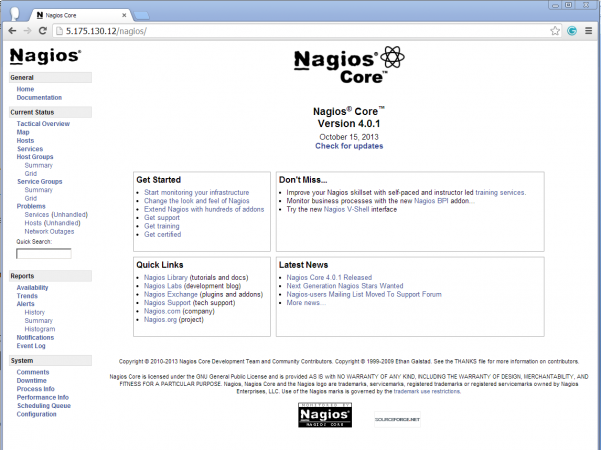Open alert Histogram
Viewport: 601px width, 450px height.
(x=40, y=329)
